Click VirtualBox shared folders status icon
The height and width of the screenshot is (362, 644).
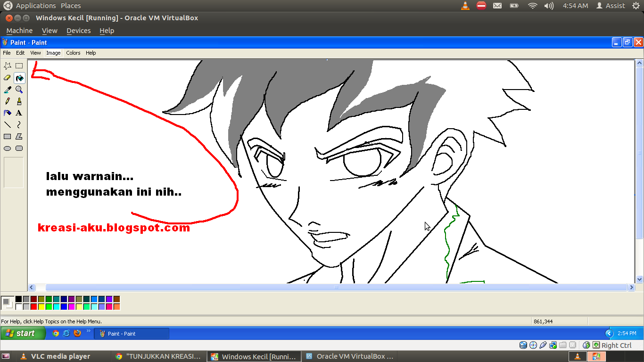(563, 345)
